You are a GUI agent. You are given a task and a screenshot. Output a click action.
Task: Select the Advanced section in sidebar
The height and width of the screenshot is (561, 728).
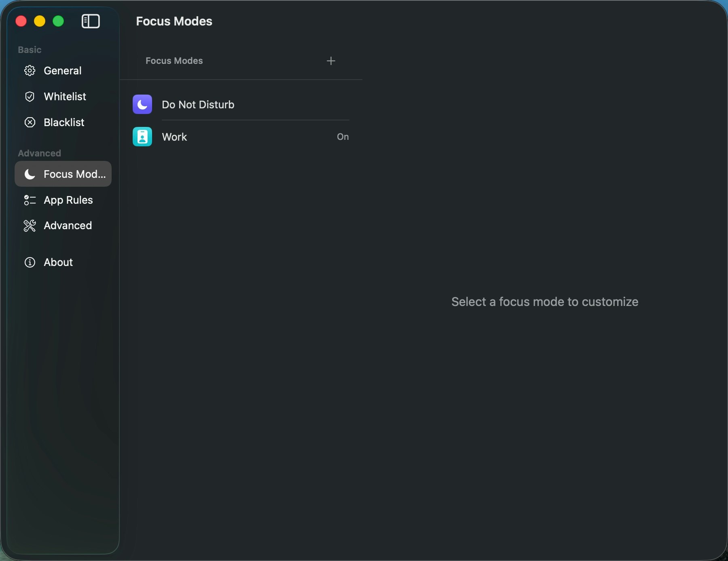click(68, 226)
